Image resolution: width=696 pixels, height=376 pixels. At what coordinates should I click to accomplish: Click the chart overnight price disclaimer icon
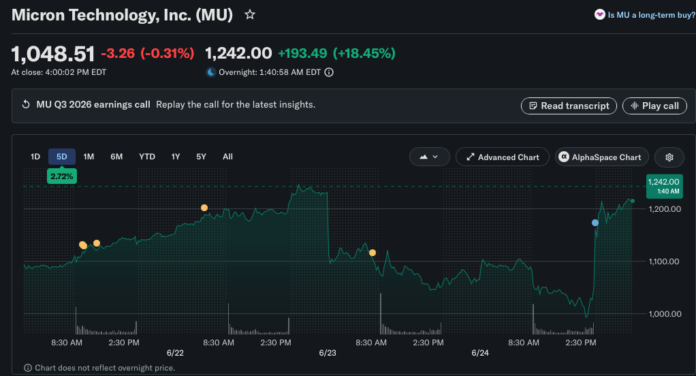(28, 368)
